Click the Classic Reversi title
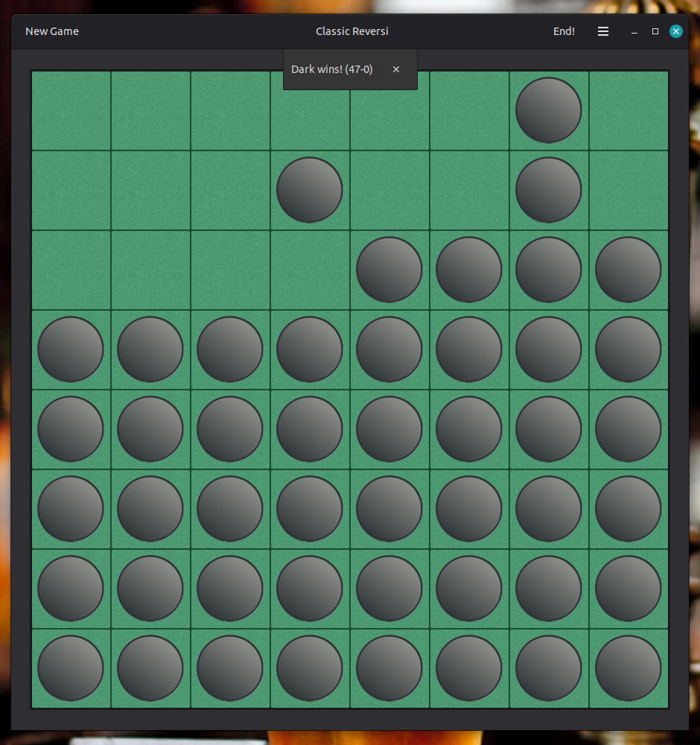This screenshot has width=700, height=745. pyautogui.click(x=352, y=31)
